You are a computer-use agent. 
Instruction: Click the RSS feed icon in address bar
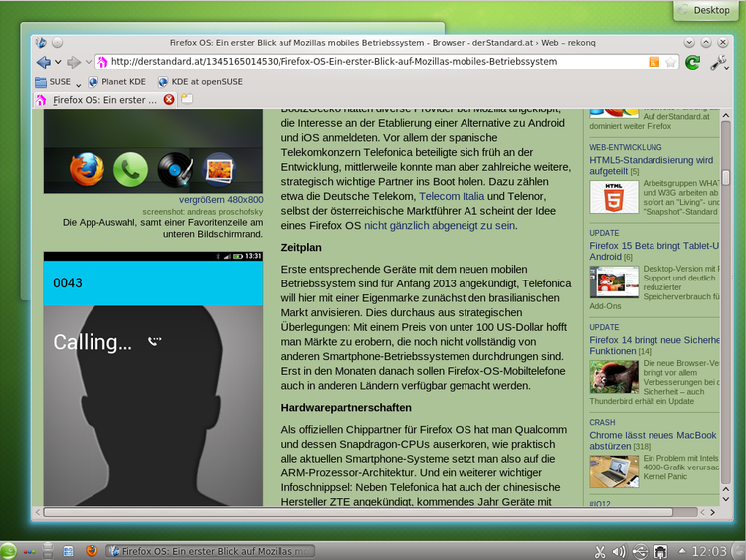[653, 62]
